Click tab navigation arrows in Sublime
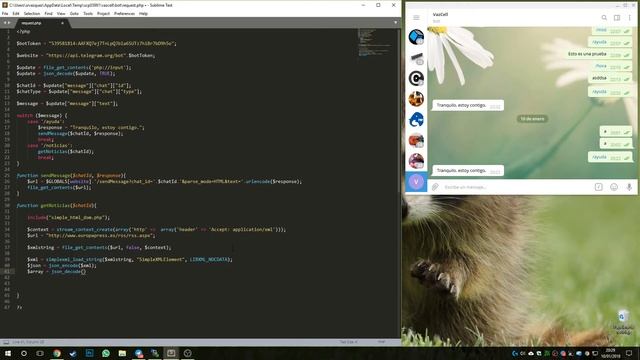The height and width of the screenshot is (360, 640). click(x=7, y=23)
